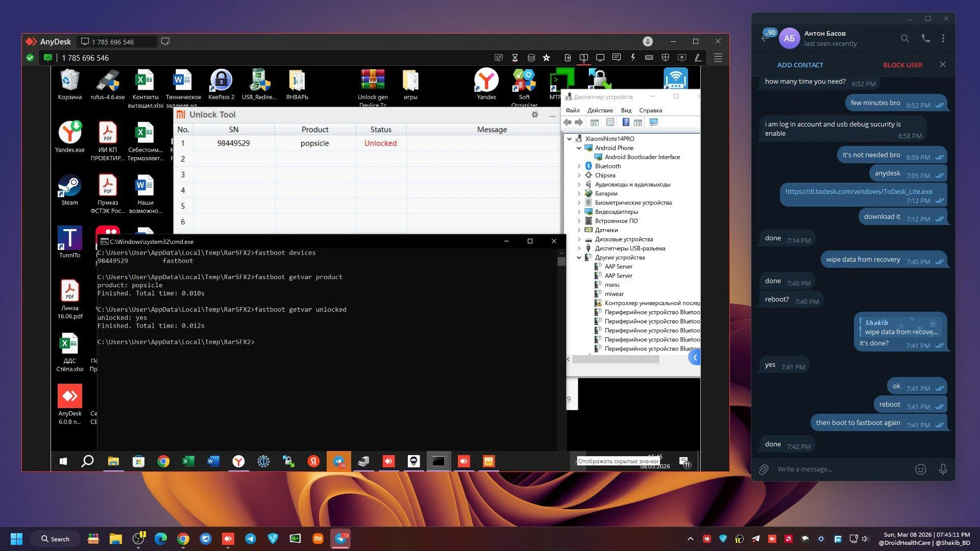Click ADD CONTACT in Telegram

(800, 65)
